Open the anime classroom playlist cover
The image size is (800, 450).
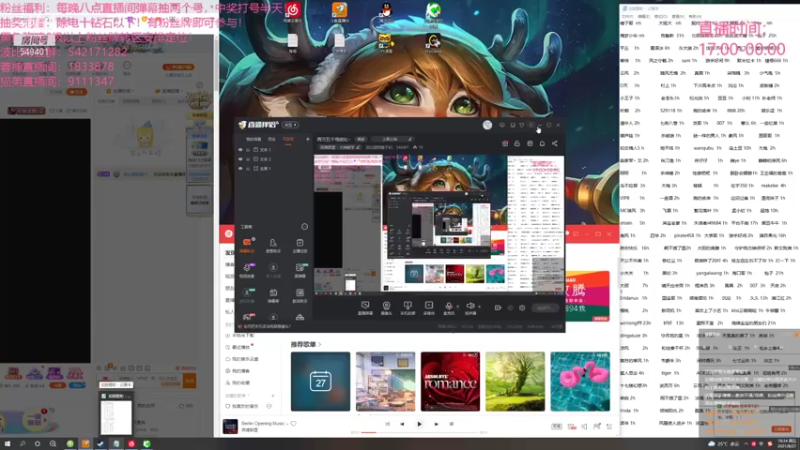coord(385,381)
